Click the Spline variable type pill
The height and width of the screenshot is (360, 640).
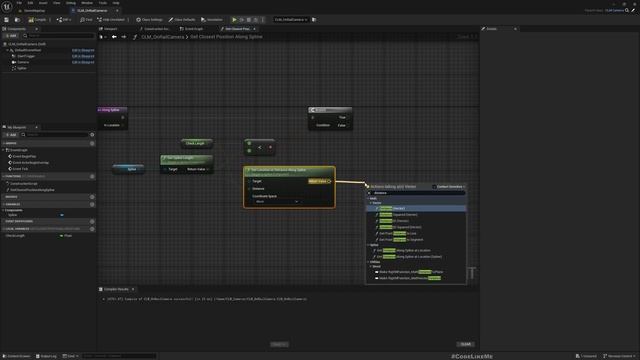coord(62,215)
